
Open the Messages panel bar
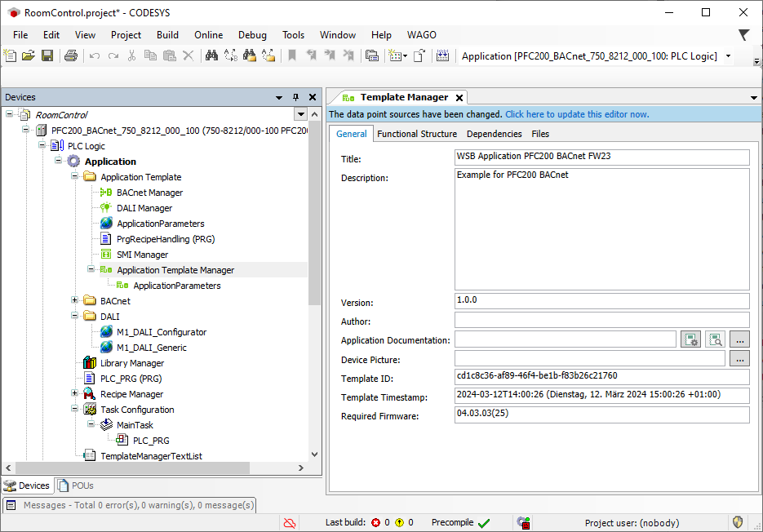pyautogui.click(x=130, y=505)
